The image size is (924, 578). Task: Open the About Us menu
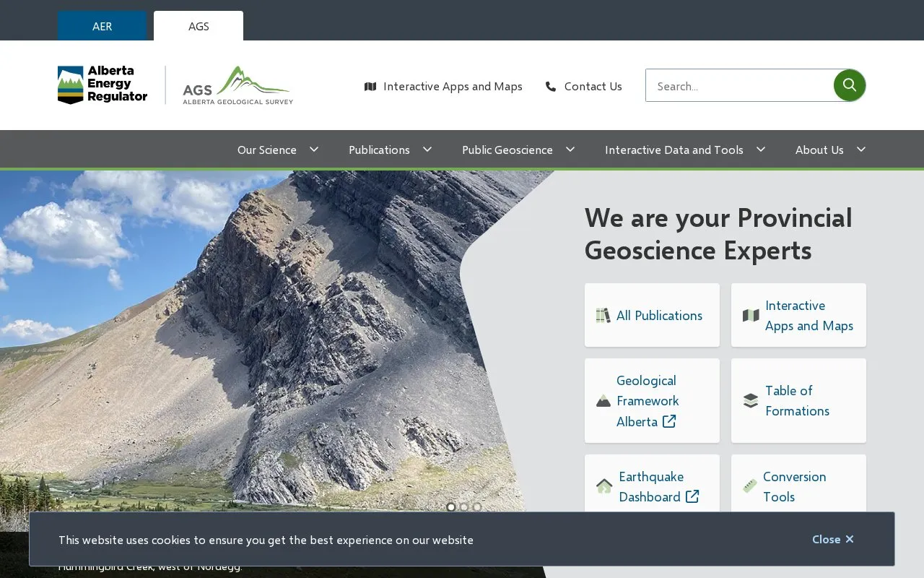coord(819,150)
